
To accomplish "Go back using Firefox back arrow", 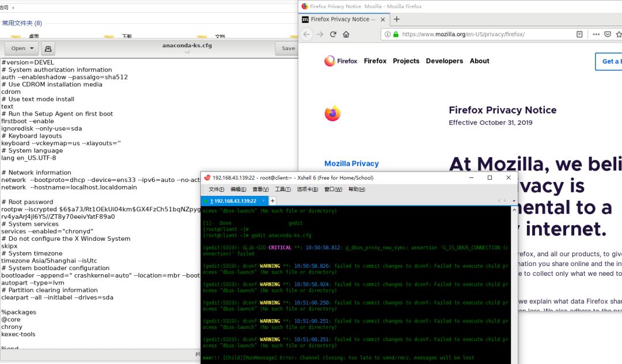I will (x=306, y=35).
